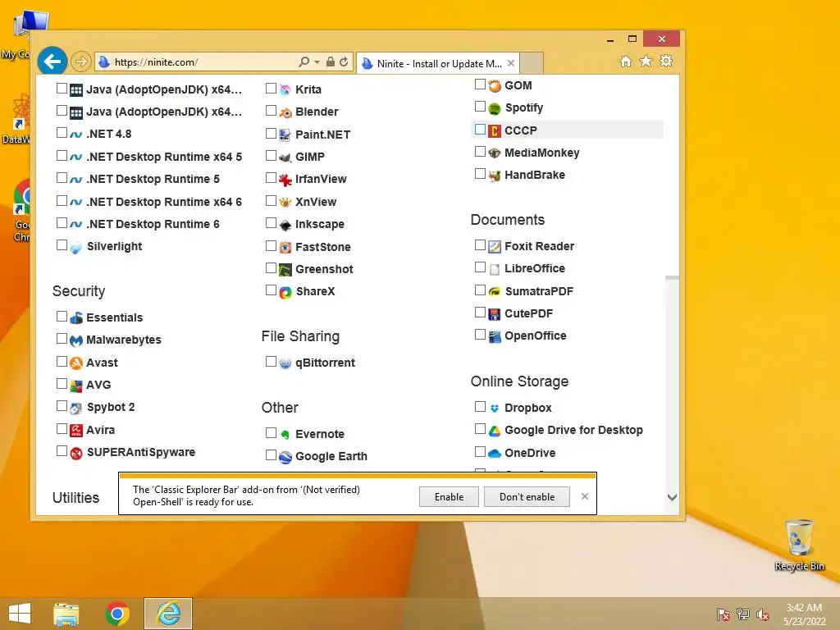
Task: Switch to the Ninite browser tab
Action: tap(438, 64)
